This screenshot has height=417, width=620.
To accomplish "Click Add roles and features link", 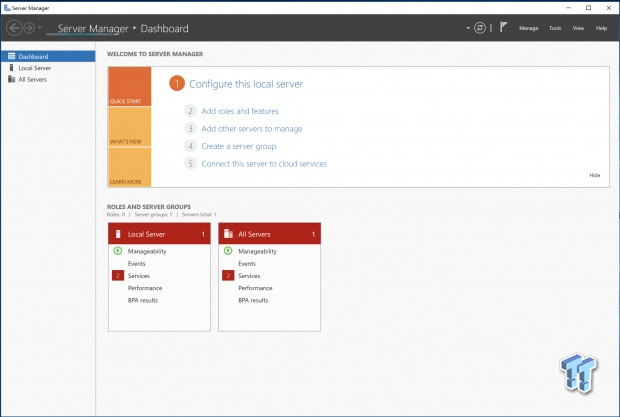I will click(x=240, y=111).
